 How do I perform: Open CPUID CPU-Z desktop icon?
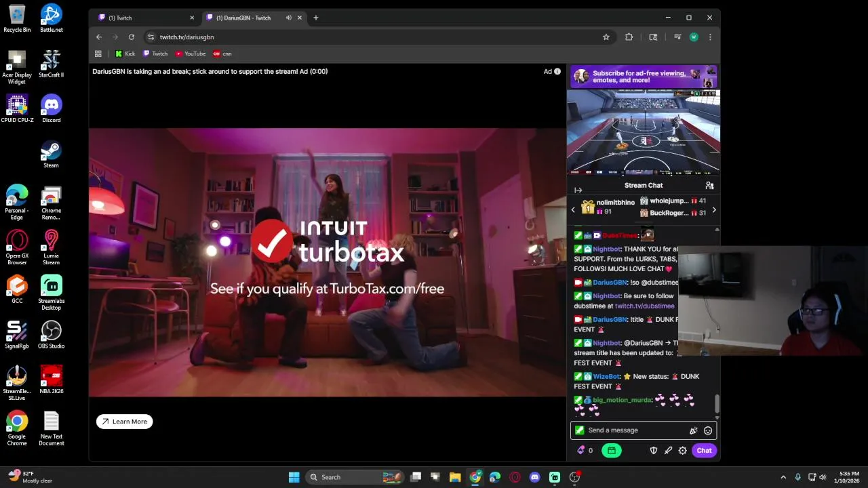coord(17,109)
